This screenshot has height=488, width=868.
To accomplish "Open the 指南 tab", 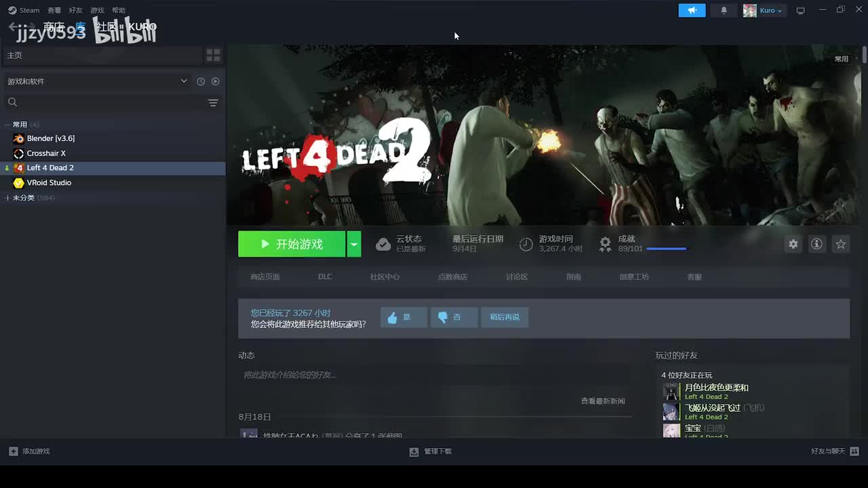I will [x=574, y=277].
